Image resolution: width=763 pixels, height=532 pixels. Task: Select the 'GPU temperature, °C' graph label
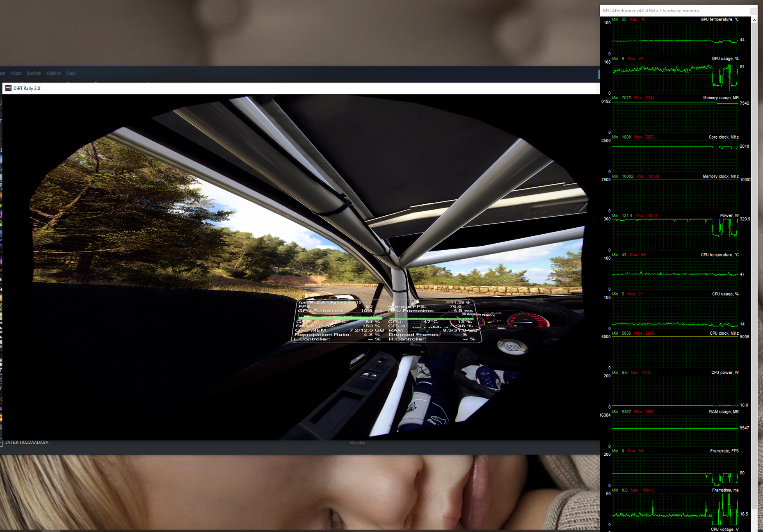[x=720, y=19]
